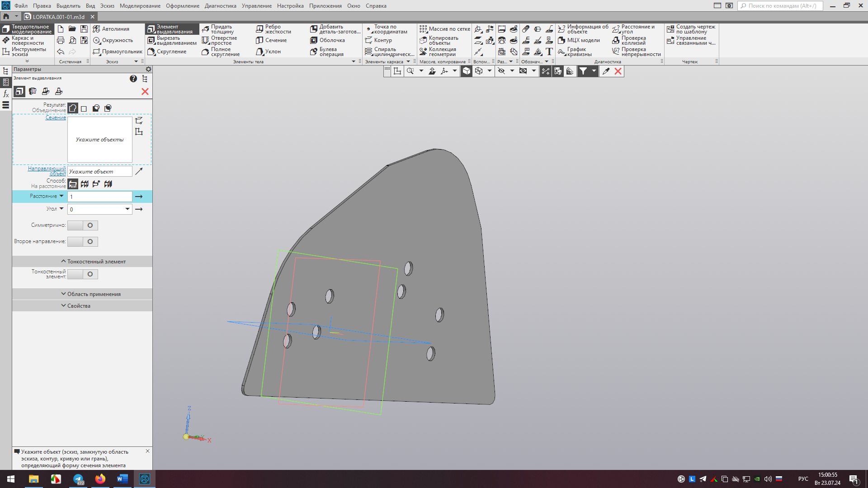The width and height of the screenshot is (868, 488).
Task: Turn on the Тонкостенный элемент switch
Action: tap(83, 274)
